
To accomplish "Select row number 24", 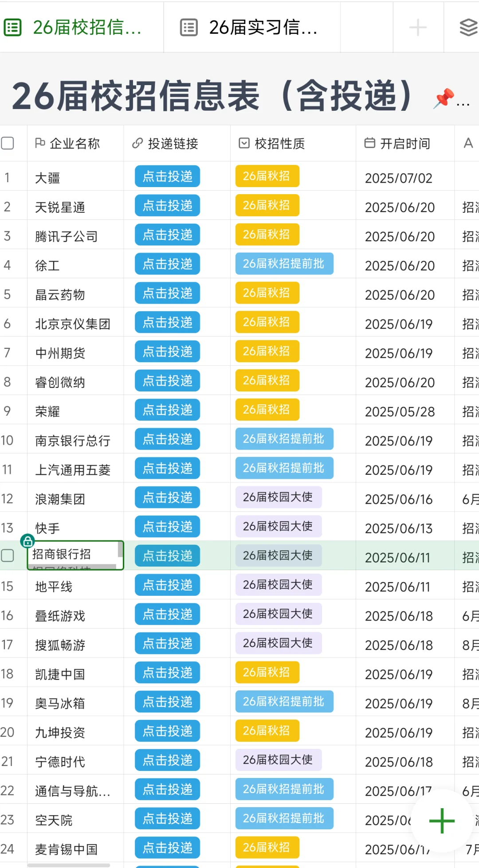I will coord(7,849).
